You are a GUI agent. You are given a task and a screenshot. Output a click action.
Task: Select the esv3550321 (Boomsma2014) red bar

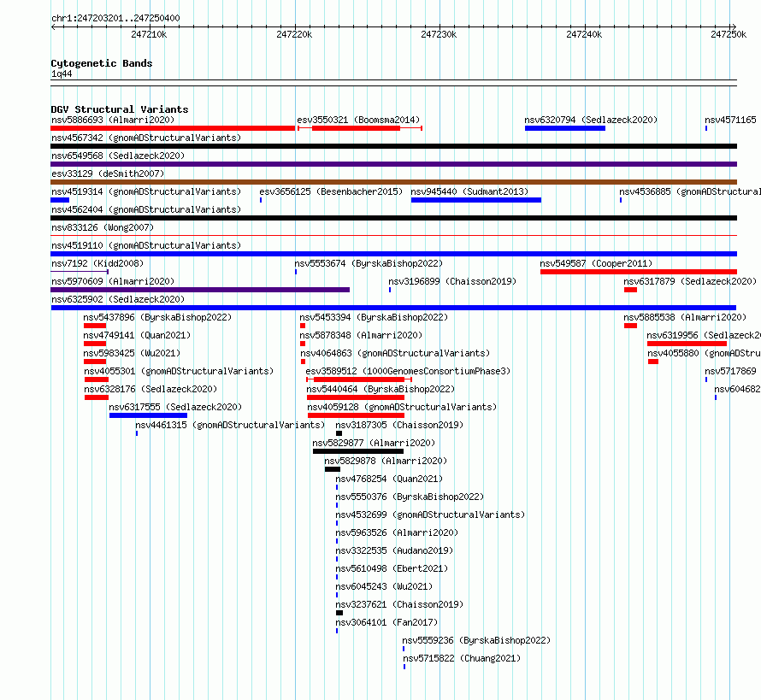(x=360, y=128)
